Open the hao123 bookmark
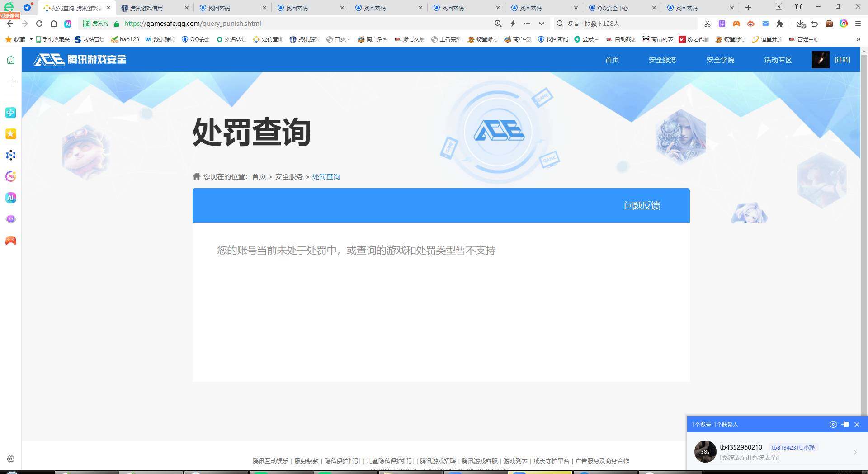 coord(125,39)
